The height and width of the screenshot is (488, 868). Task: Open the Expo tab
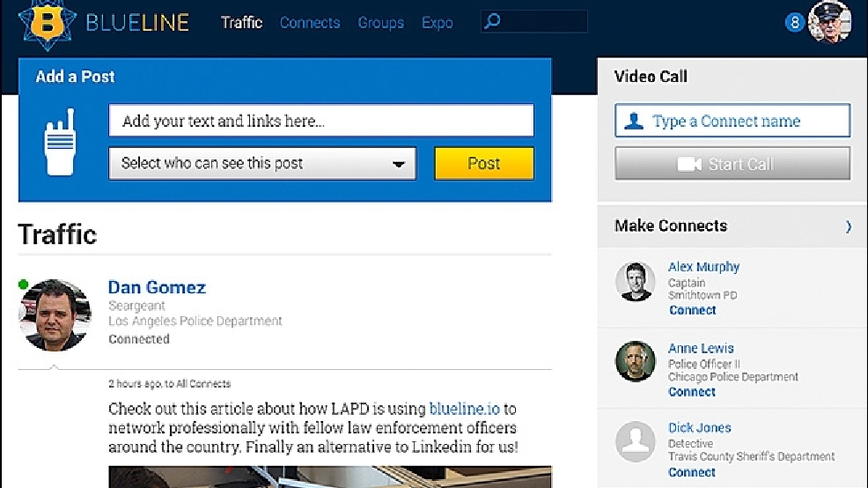click(x=437, y=23)
